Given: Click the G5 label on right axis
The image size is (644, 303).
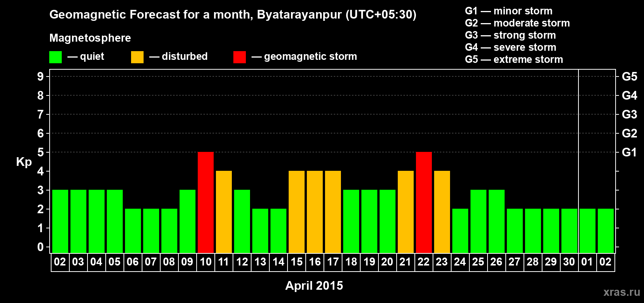Looking at the screenshot, I should [x=630, y=77].
